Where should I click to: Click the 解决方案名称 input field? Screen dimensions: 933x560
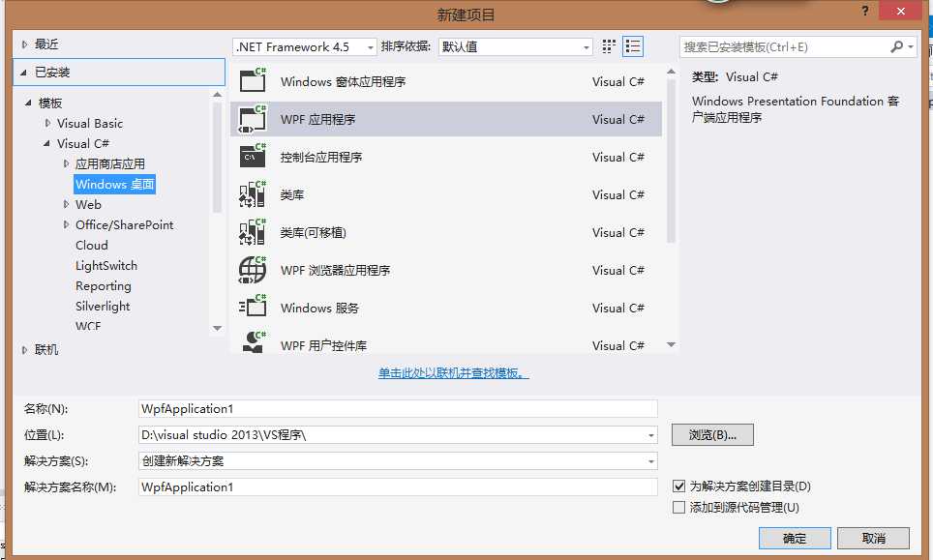[398, 486]
